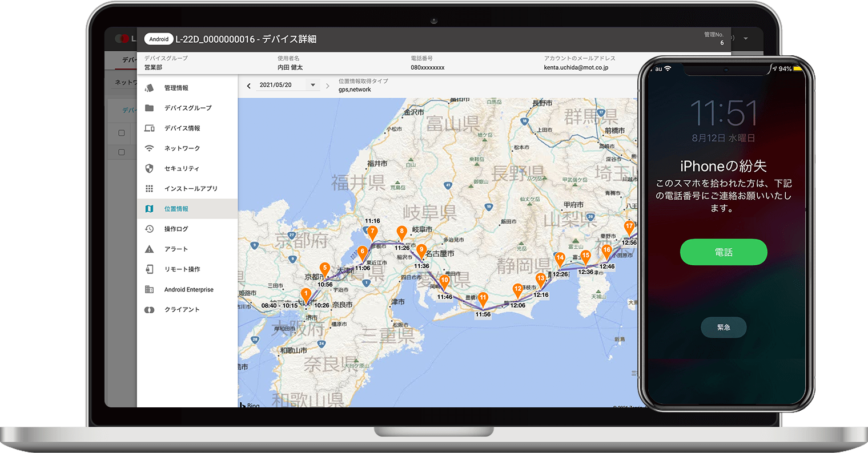Tap the iPhone wifi status icon
The height and width of the screenshot is (453, 868).
[668, 68]
